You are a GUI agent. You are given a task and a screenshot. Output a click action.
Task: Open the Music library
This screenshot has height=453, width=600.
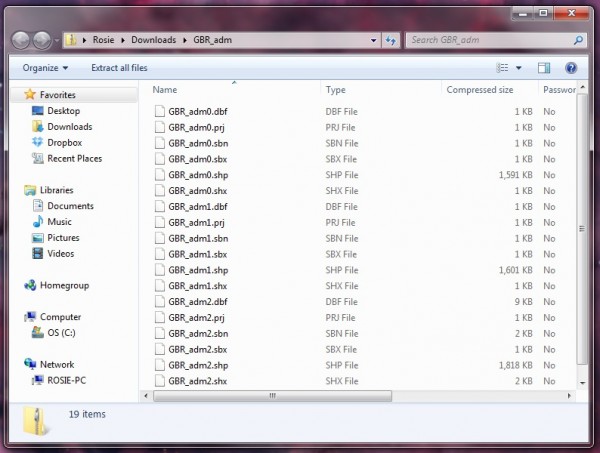click(59, 222)
